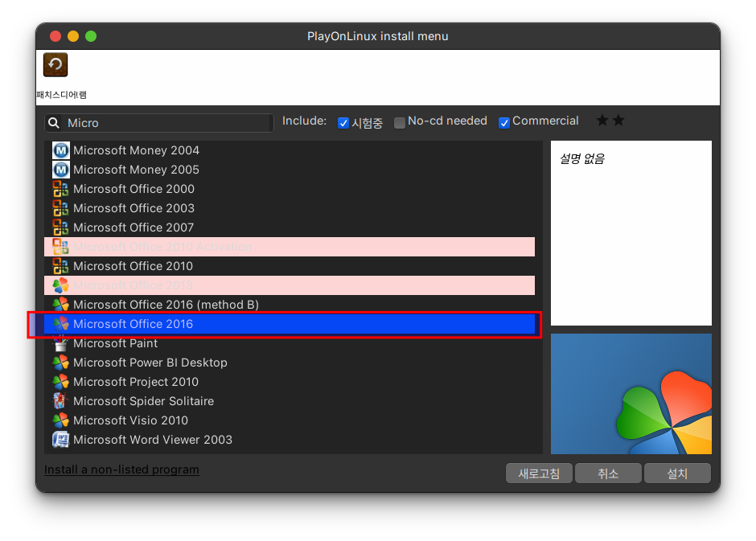The image size is (756, 541).
Task: Select Microsoft Office 2010 text
Action: click(133, 266)
